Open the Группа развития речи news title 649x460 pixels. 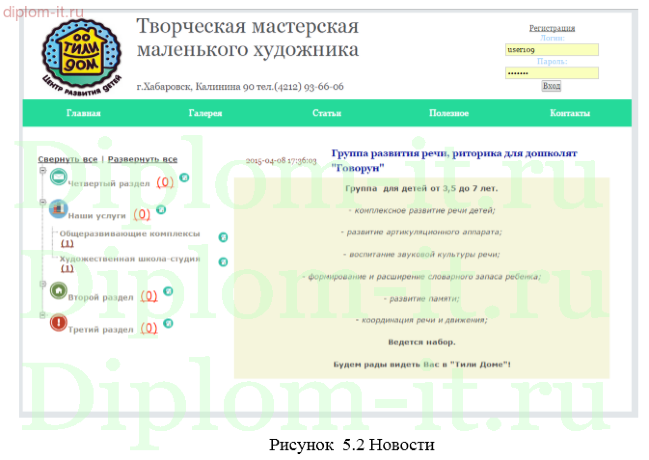[x=454, y=161]
